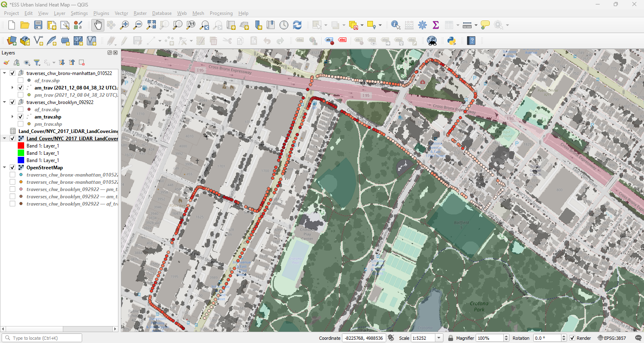Screen dimensions: 644x343
Task: Increase the Magnifier value with up arrow
Action: [506, 336]
